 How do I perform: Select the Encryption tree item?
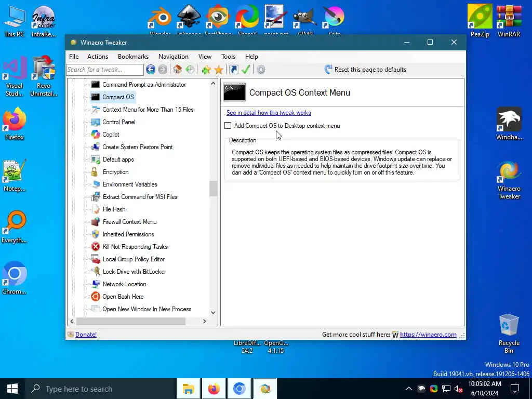pyautogui.click(x=115, y=172)
